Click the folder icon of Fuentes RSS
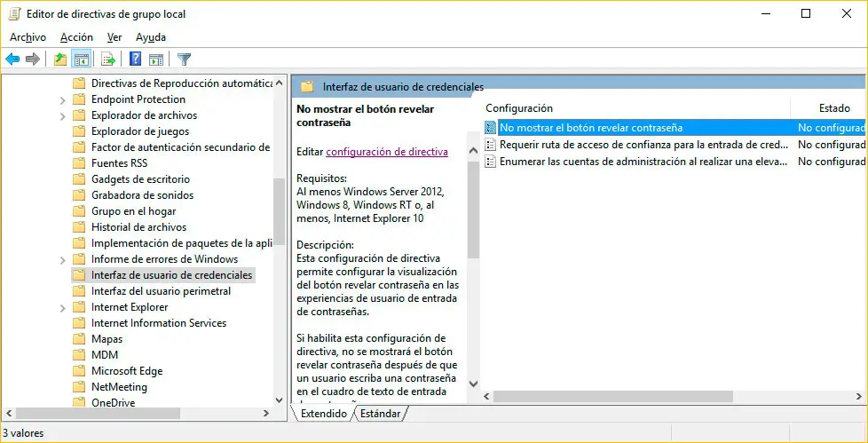 (80, 163)
